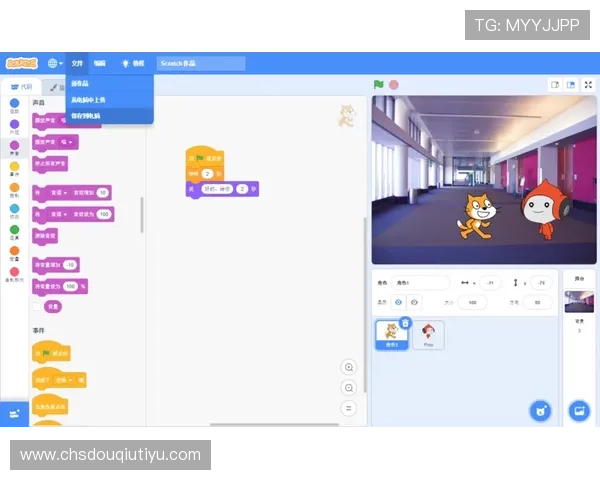The height and width of the screenshot is (480, 600).
Task: Click the wait seconds value 2 in workspace
Action: [x=207, y=174]
